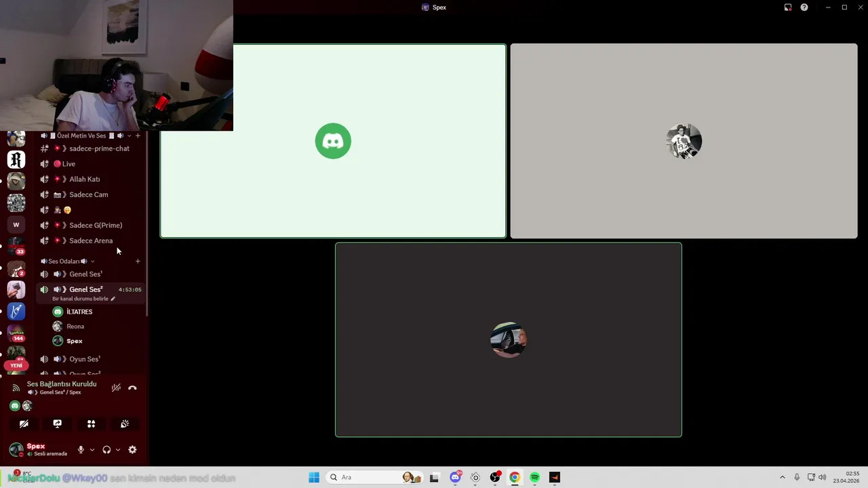Open Discord help question-mark icon
Viewport: 868px width, 488px height.
(804, 7)
